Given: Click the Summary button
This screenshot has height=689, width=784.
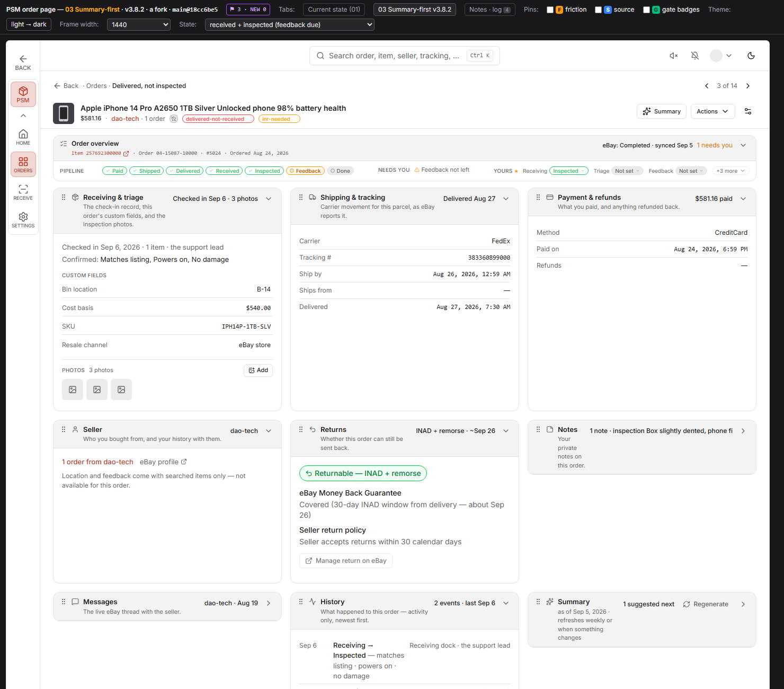Looking at the screenshot, I should (x=662, y=111).
